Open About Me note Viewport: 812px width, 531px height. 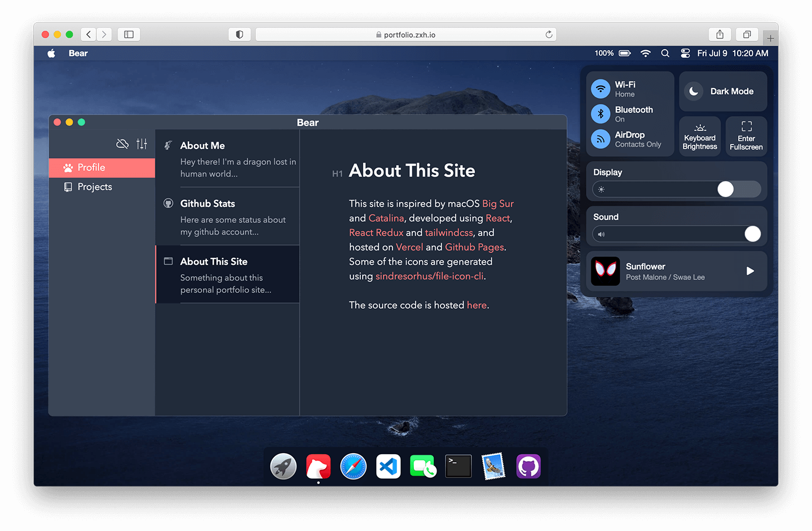(x=228, y=159)
